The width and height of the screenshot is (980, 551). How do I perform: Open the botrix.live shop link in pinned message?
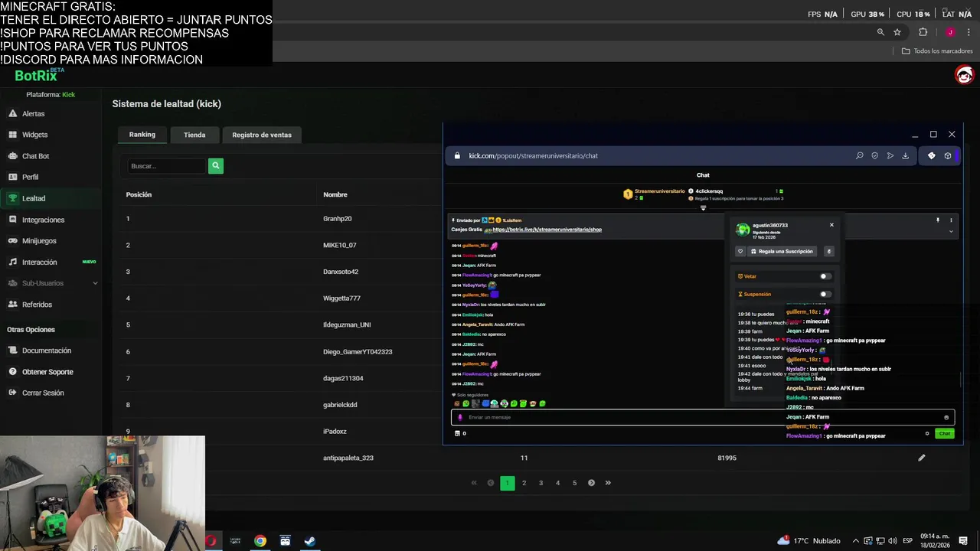[x=547, y=230]
